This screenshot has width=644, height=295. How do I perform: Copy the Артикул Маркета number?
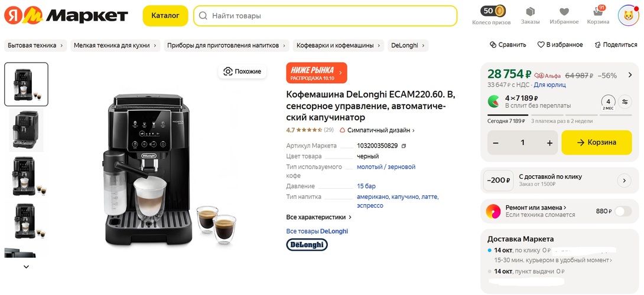404,146
